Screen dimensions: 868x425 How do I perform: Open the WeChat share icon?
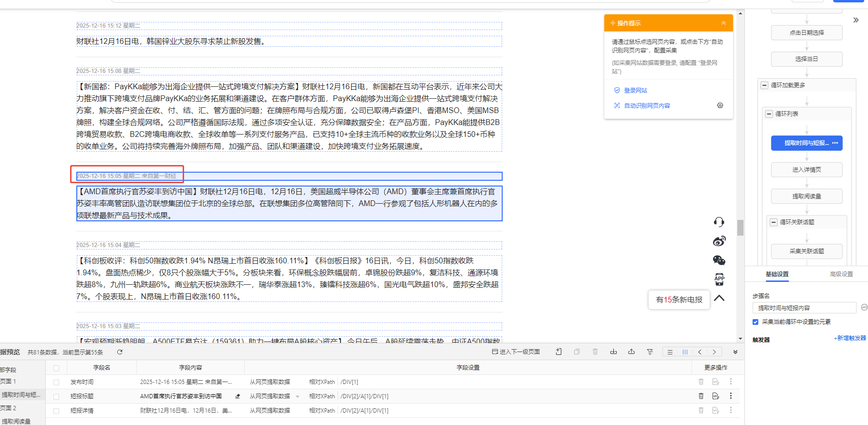(x=719, y=260)
